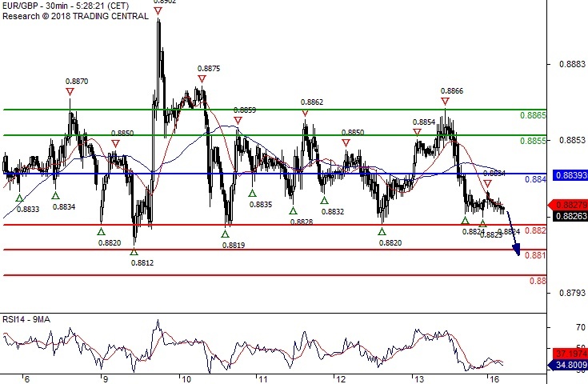Click the 0.8883 price axis value
The image size is (588, 384).
tap(572, 64)
